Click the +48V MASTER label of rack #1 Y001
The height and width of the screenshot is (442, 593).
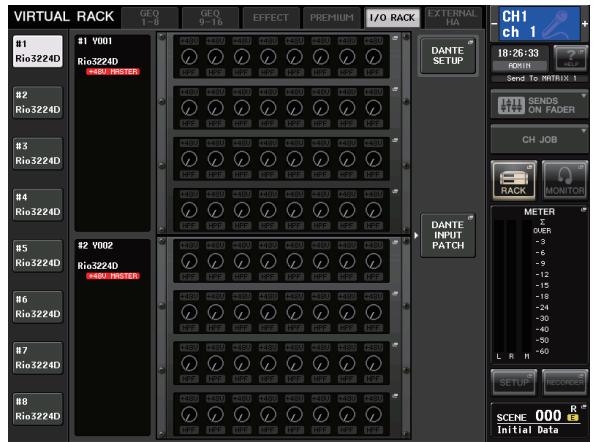tap(113, 72)
